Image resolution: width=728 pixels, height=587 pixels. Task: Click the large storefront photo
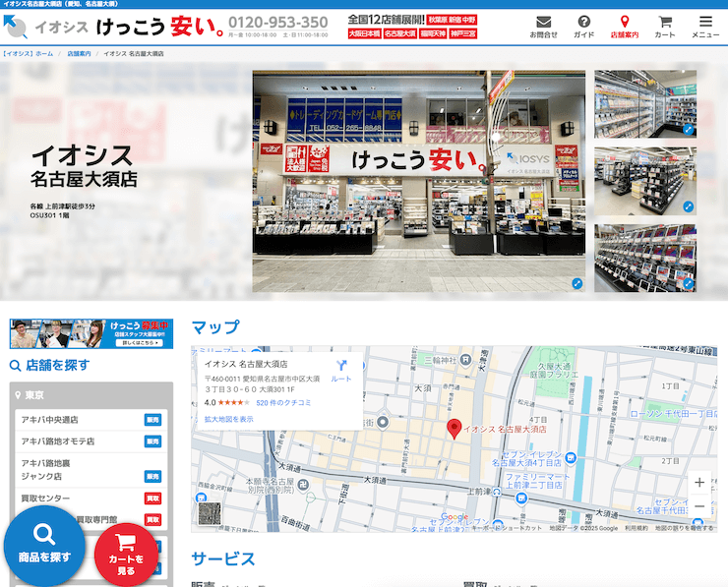pyautogui.click(x=419, y=181)
